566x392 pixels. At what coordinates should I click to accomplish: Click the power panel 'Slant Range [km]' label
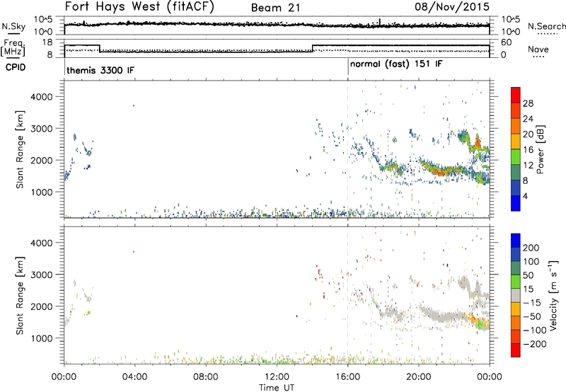coord(20,149)
